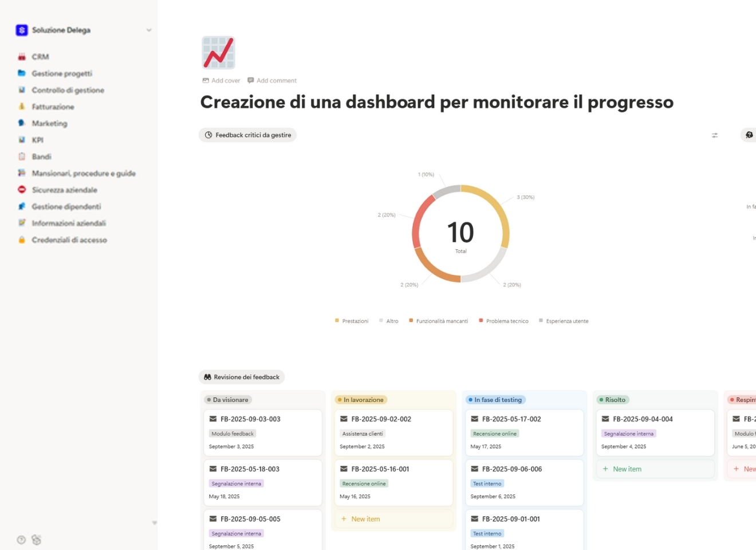Click the Fatturazione page icon in the sidebar
The width and height of the screenshot is (756, 550).
tap(22, 107)
